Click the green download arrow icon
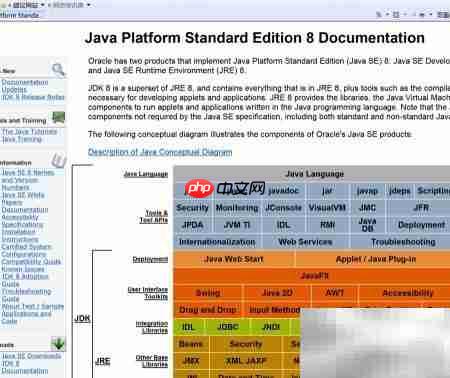Viewport: 450px width, 378px height. 58,344
